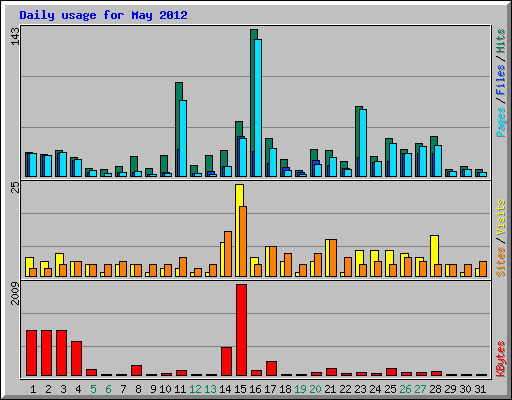Click day 23 on the x-axis
The height and width of the screenshot is (400, 512).
click(360, 389)
